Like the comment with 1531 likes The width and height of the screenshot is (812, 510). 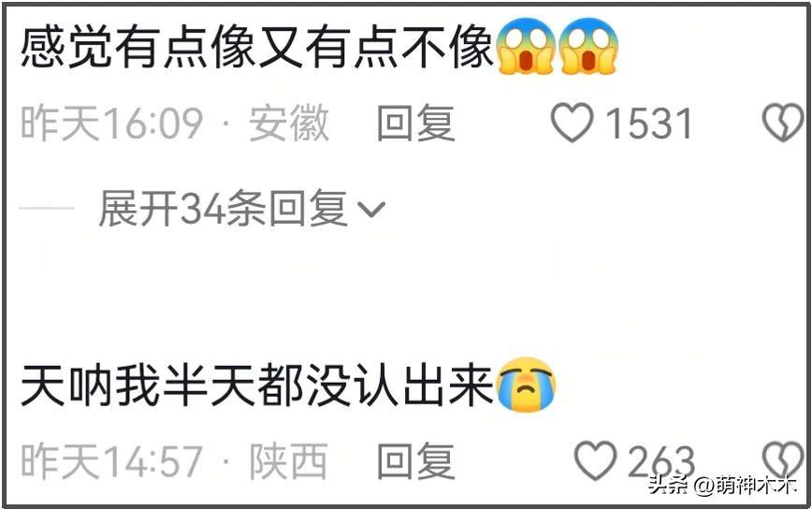(x=572, y=123)
